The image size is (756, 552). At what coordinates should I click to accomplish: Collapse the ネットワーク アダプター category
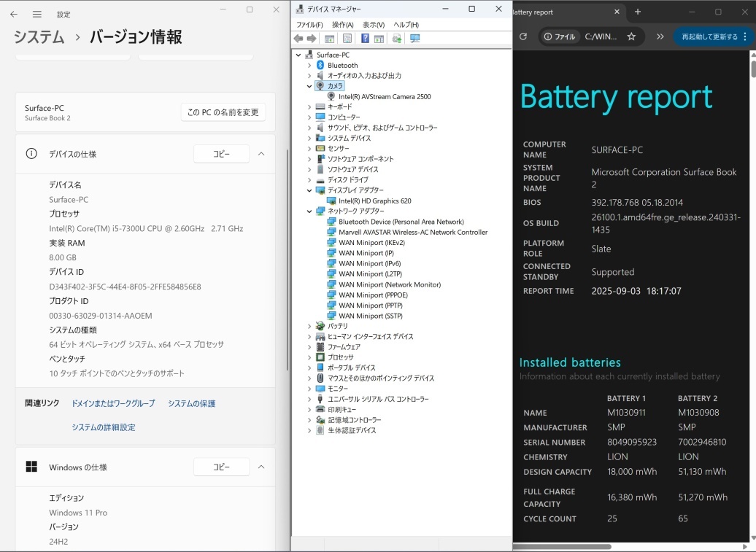click(x=309, y=211)
